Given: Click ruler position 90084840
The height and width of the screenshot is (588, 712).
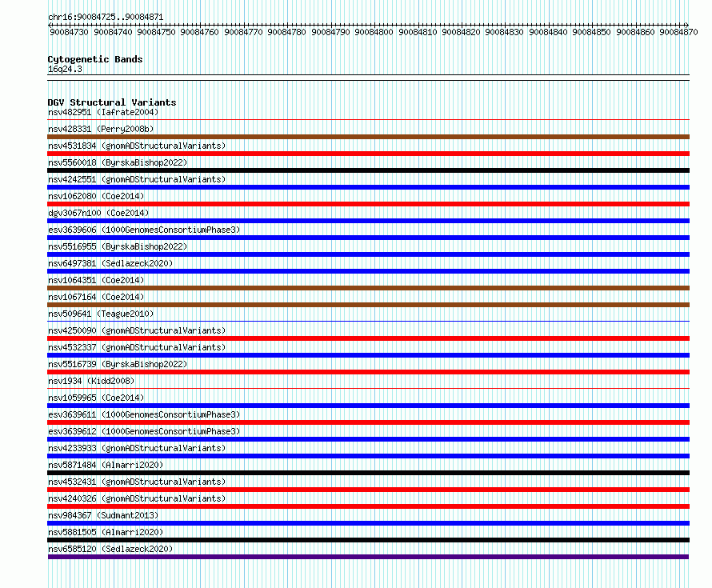Looking at the screenshot, I should [548, 32].
